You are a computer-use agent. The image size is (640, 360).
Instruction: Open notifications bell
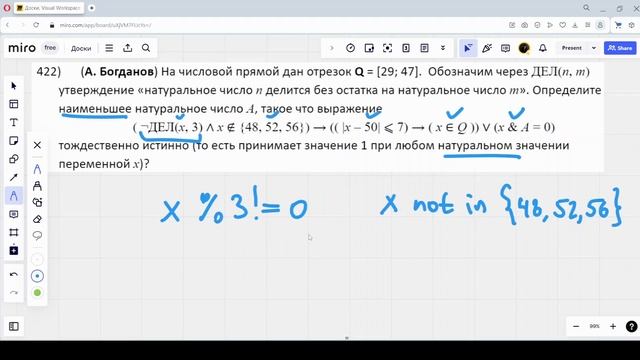542,48
